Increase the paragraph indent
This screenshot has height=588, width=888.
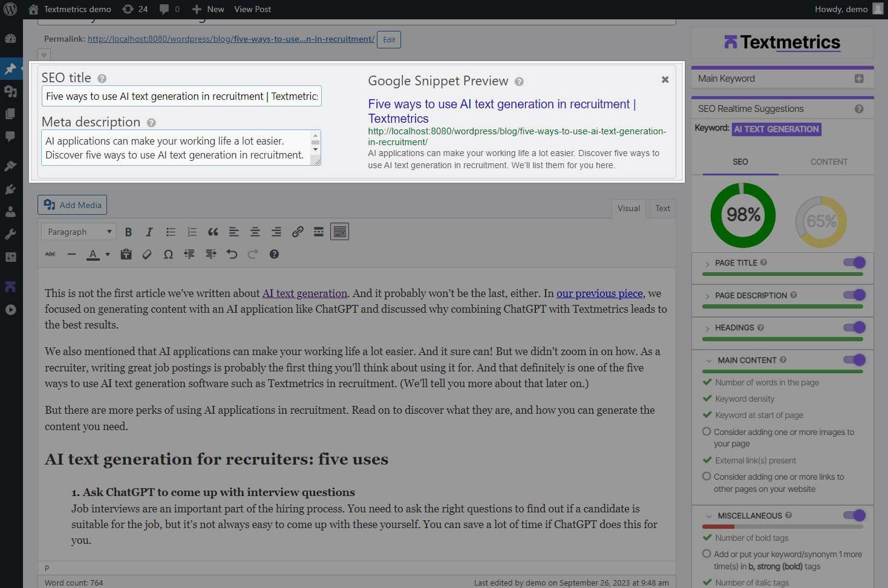211,254
